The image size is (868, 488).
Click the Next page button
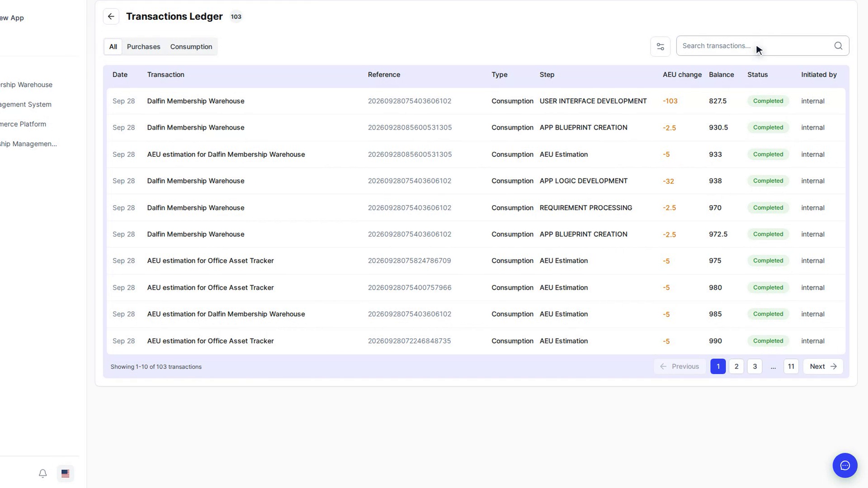click(x=823, y=366)
